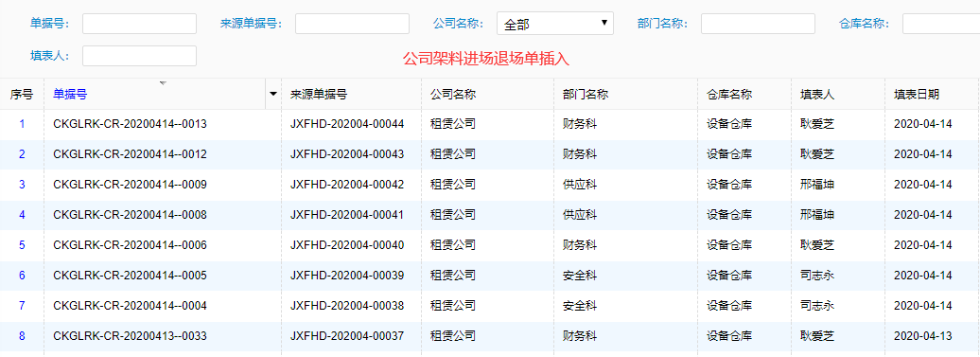Click the 填表人 search input field
This screenshot has height=357, width=980.
139,56
